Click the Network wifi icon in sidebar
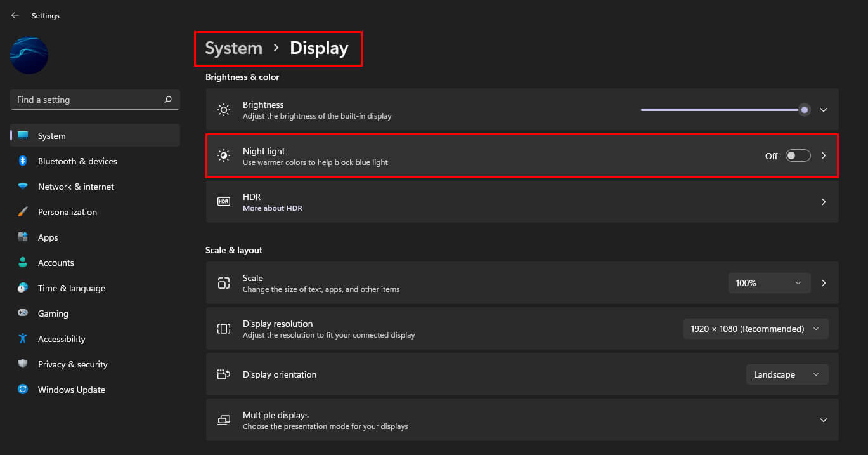 [23, 187]
